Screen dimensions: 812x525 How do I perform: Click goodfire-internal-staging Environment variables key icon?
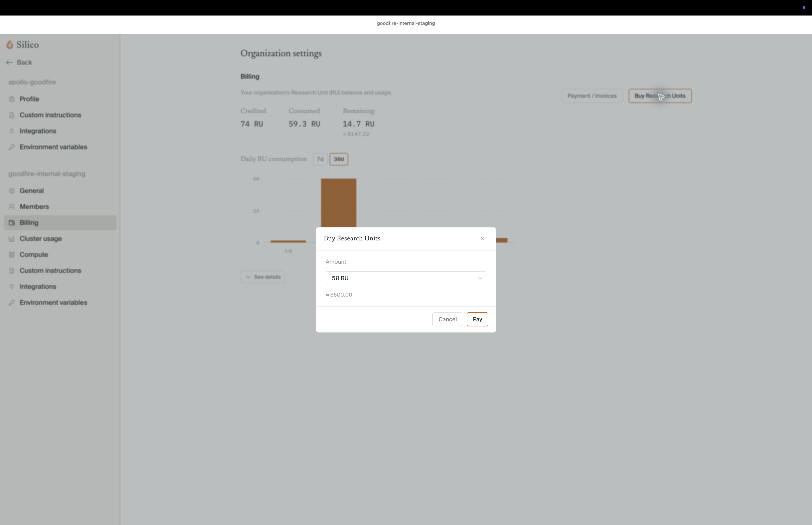pos(12,303)
